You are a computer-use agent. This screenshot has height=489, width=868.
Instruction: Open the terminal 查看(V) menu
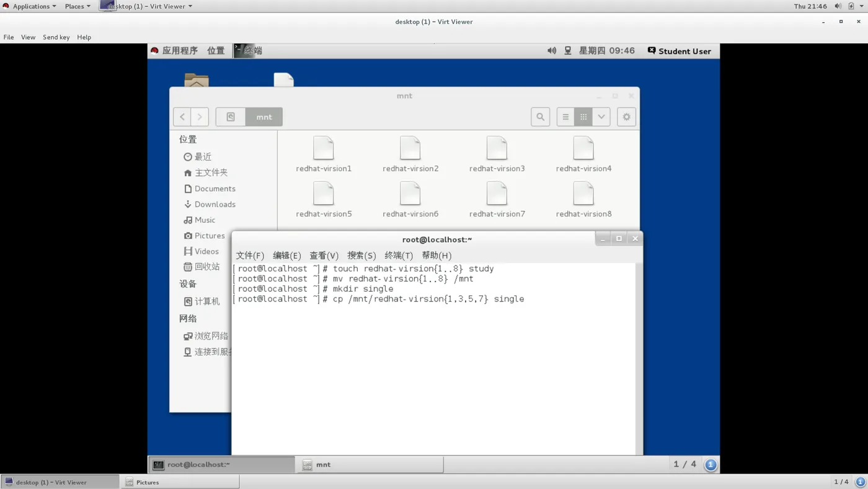(x=324, y=256)
